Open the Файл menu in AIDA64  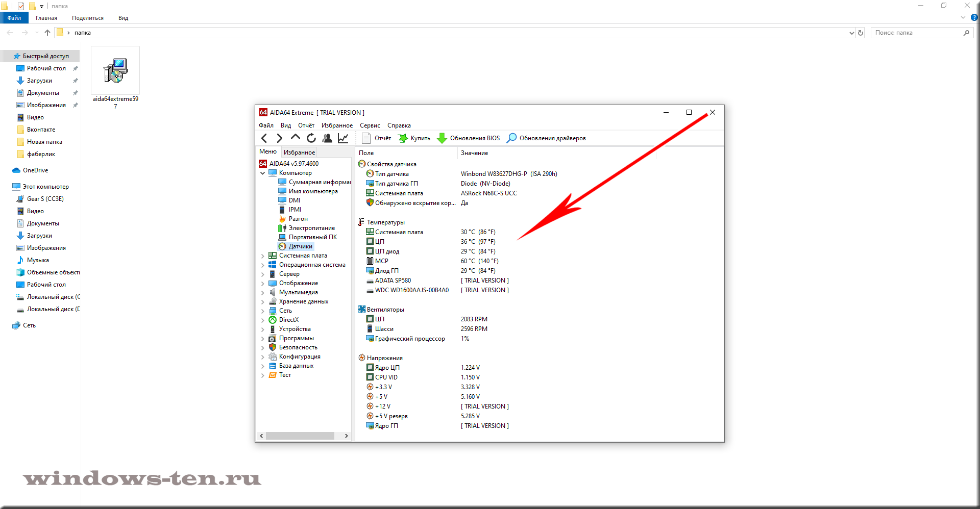point(266,125)
